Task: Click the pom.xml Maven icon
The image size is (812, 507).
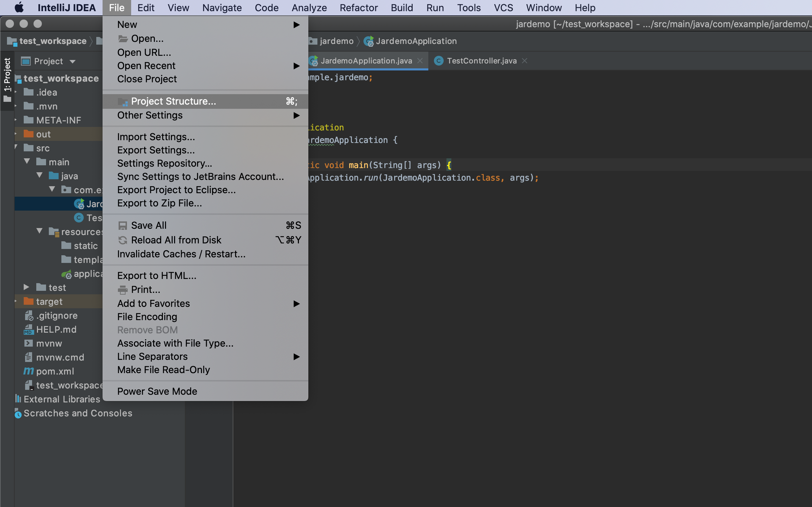Action: (x=29, y=371)
